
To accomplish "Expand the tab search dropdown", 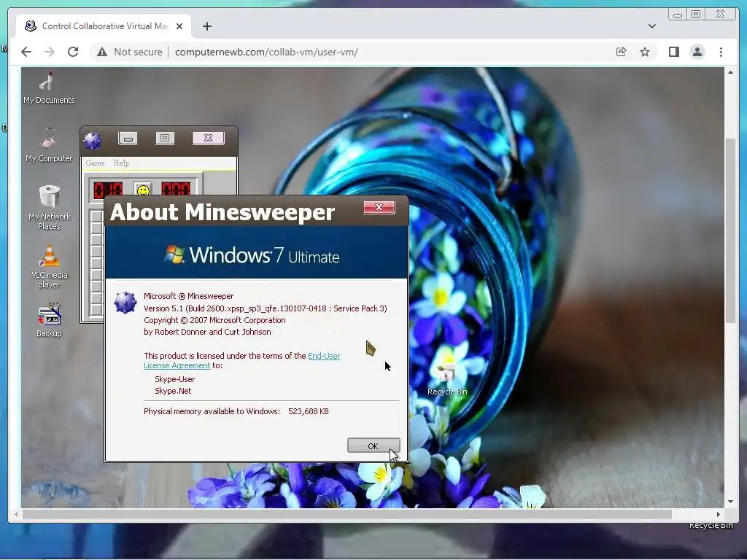I will click(651, 26).
